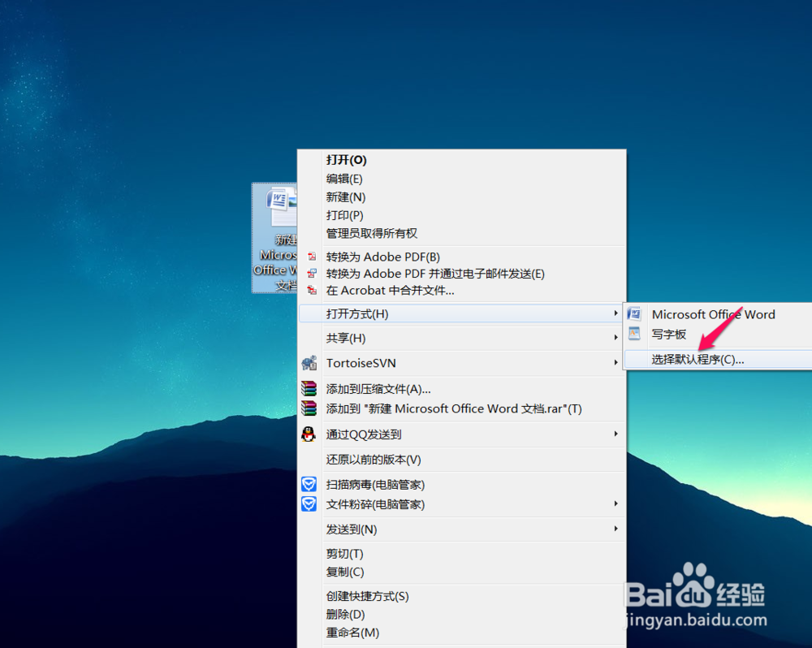
Task: Choose 剪切(T) from context menu
Action: tap(462, 554)
